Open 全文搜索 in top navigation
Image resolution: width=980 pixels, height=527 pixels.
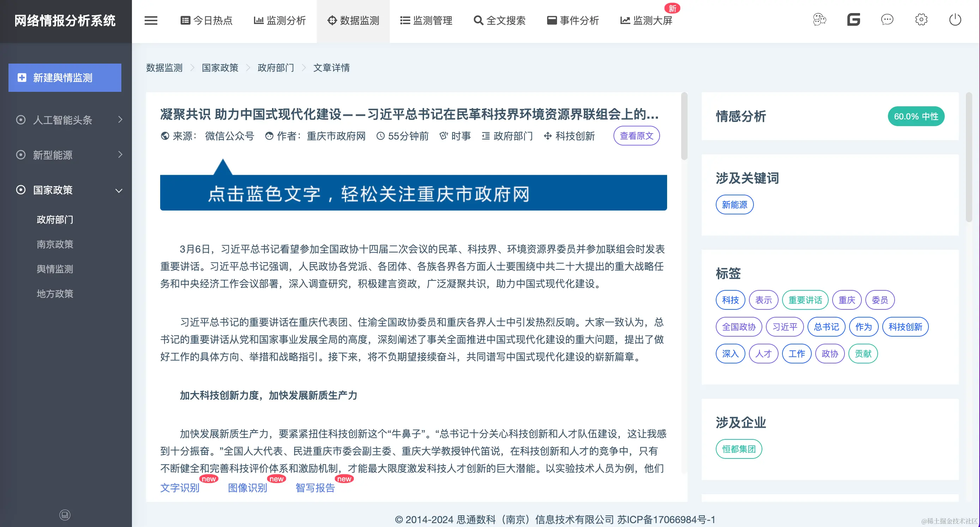[x=500, y=20]
